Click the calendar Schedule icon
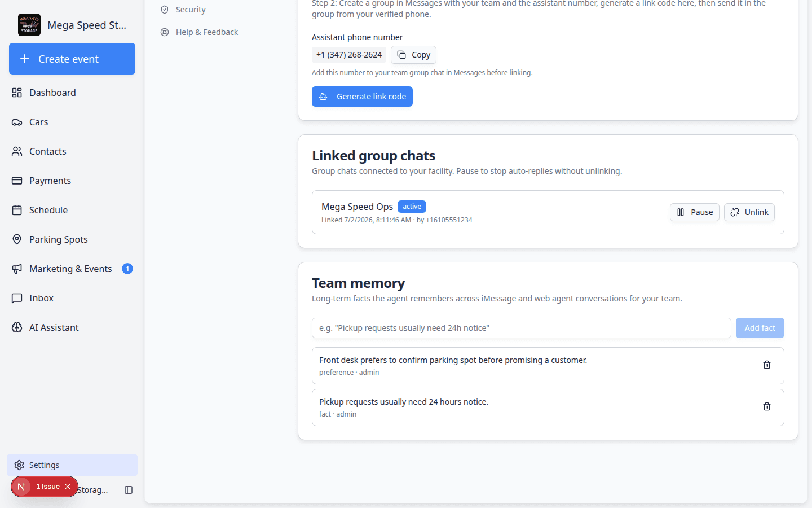 pyautogui.click(x=17, y=210)
